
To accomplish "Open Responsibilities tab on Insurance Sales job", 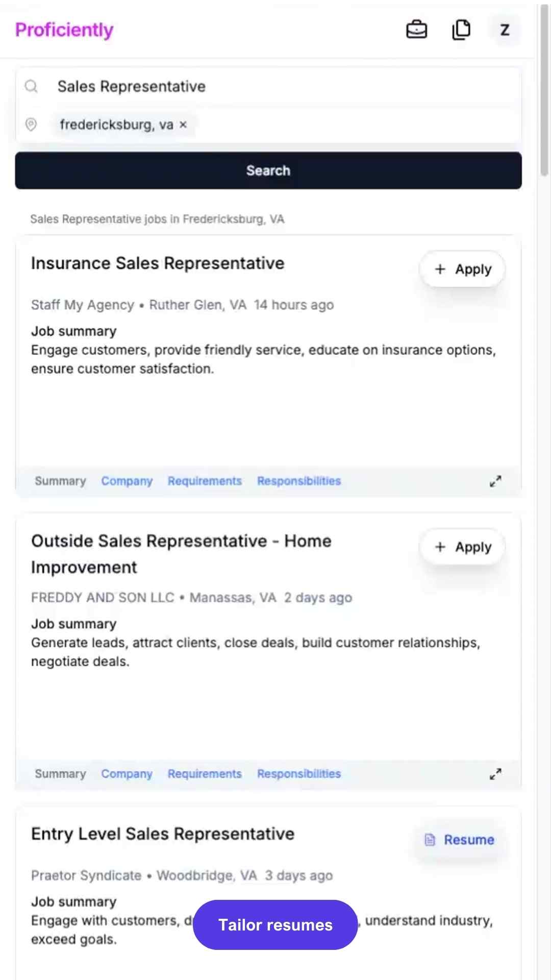I will point(299,481).
